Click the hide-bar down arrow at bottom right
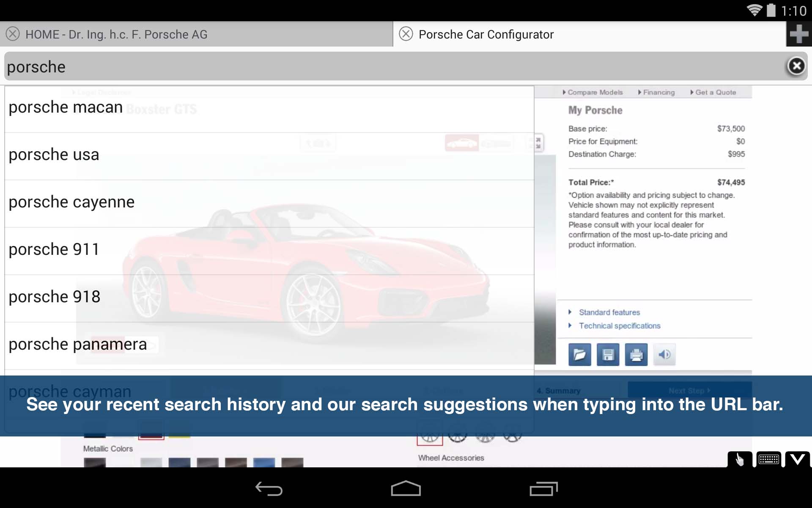 [x=798, y=460]
